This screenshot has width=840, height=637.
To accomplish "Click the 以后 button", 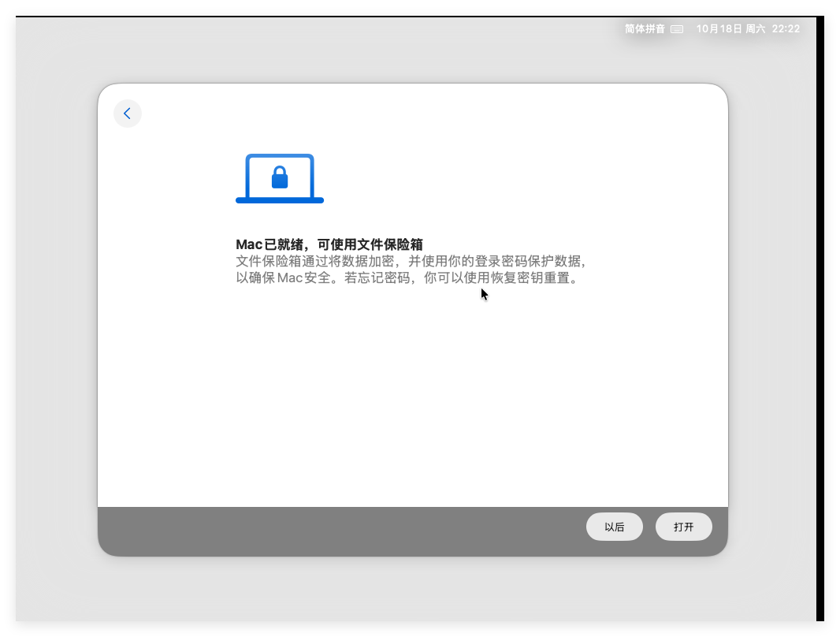I will pos(615,527).
